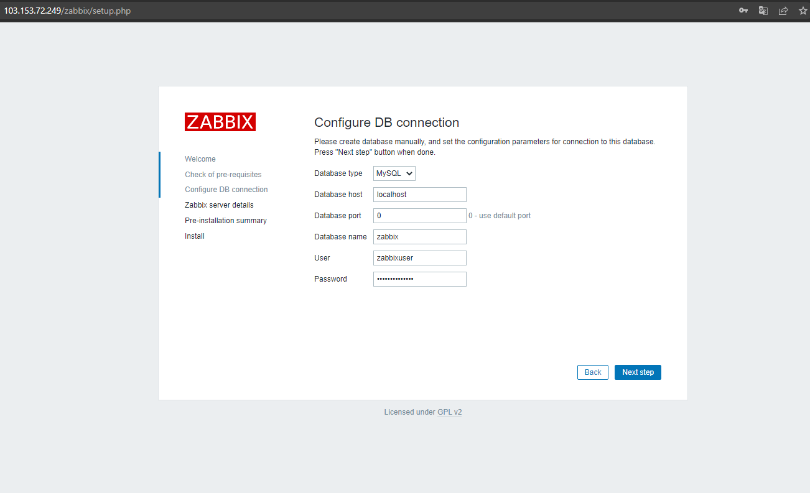The width and height of the screenshot is (810, 493).
Task: Click the Database host label
Action: point(338,194)
